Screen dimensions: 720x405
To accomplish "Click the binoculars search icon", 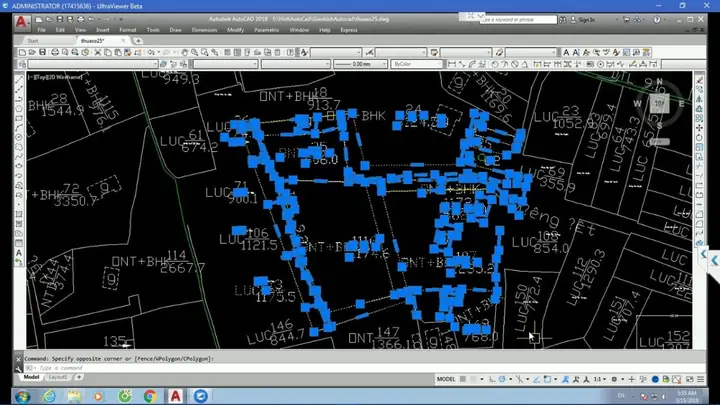I will [x=562, y=20].
